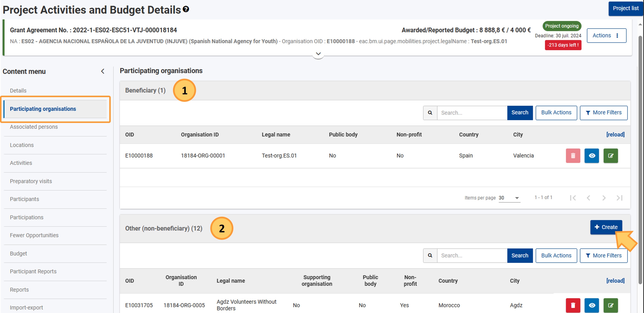Click OID cell E10000188
The width and height of the screenshot is (644, 313).
click(x=139, y=156)
